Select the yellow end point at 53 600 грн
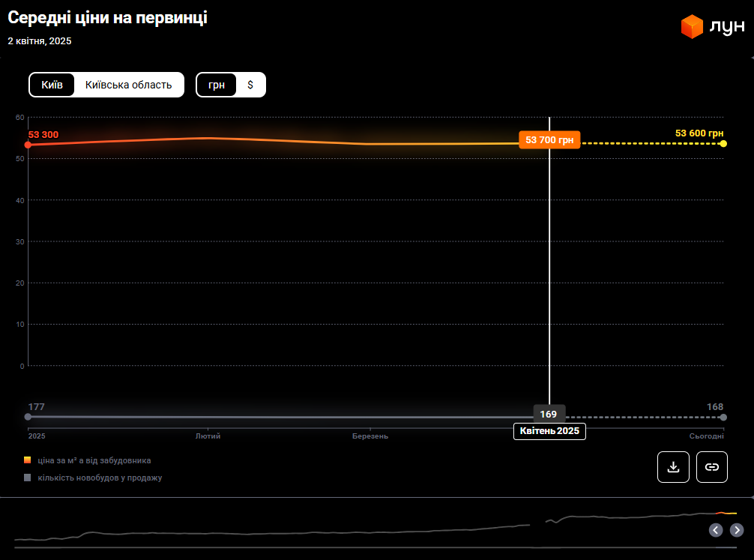The width and height of the screenshot is (754, 560). coord(723,143)
